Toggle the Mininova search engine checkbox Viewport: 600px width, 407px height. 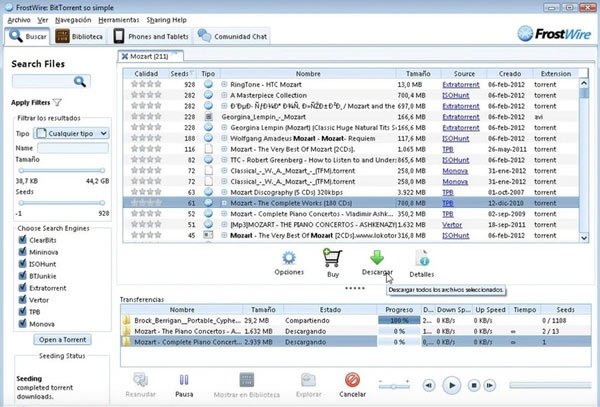(x=22, y=252)
